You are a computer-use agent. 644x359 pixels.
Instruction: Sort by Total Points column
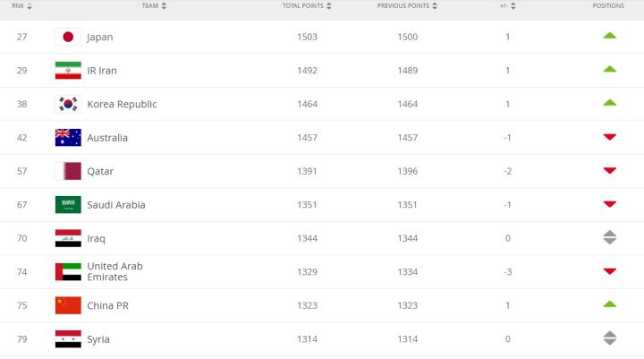point(307,6)
